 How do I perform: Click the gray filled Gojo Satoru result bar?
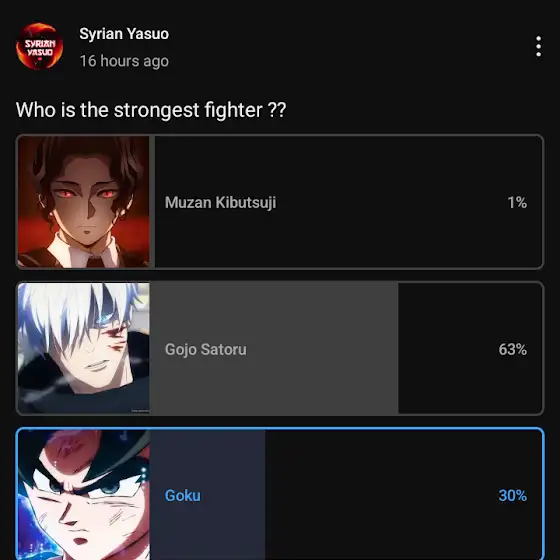point(274,349)
